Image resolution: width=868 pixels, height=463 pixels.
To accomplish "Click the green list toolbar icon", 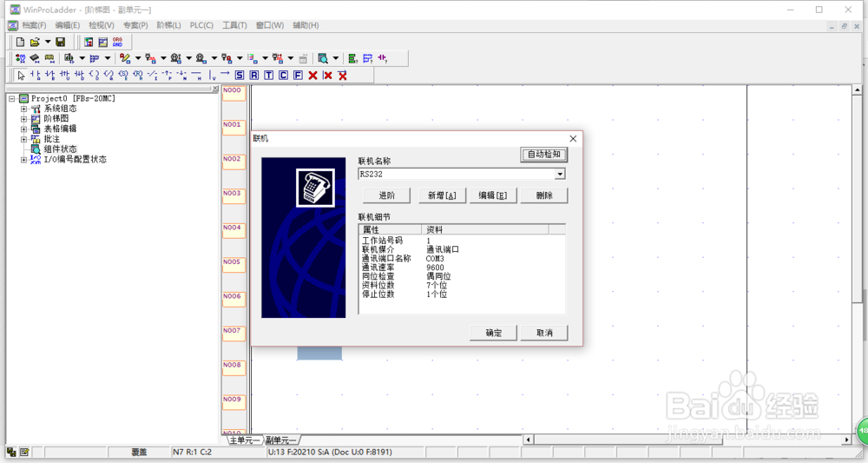I will coord(352,58).
